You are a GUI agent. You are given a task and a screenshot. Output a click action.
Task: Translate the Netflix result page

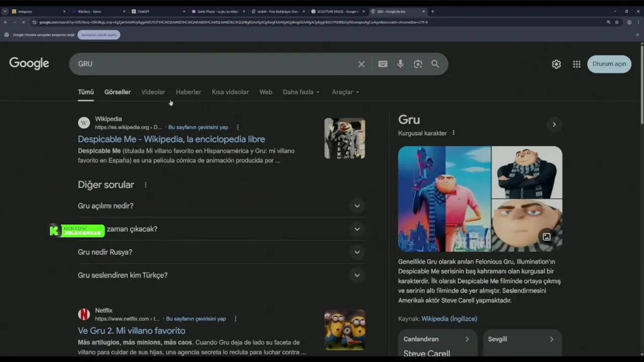pyautogui.click(x=196, y=319)
